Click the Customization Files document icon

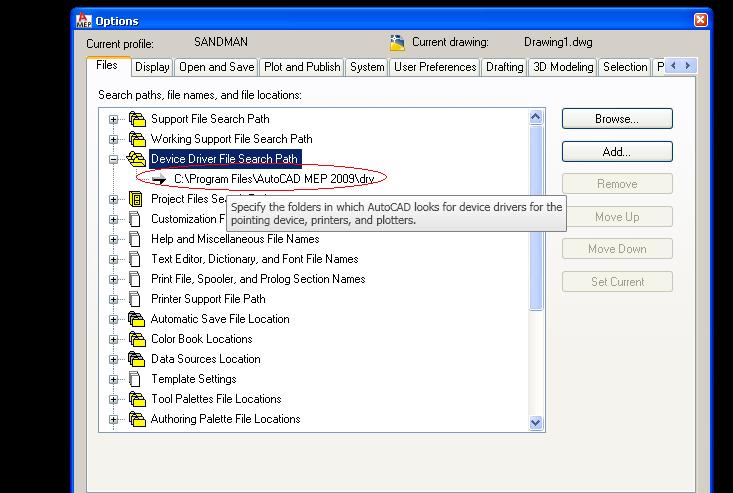click(135, 219)
